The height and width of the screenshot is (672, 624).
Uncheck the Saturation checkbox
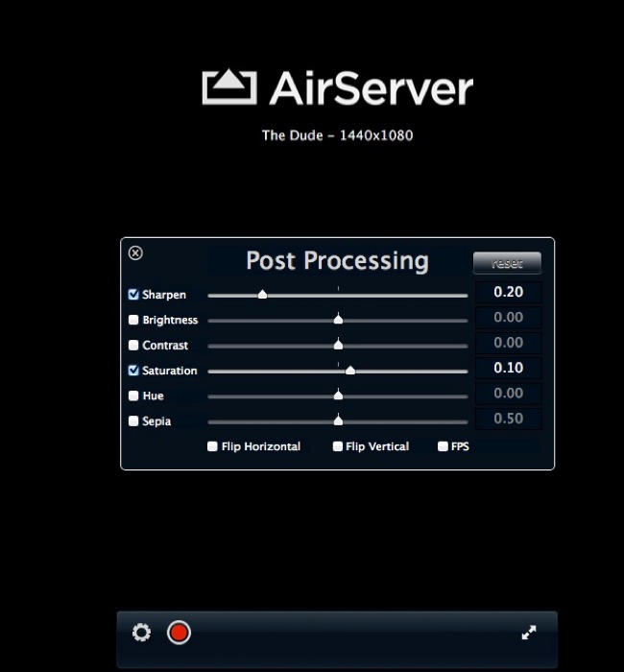(133, 371)
